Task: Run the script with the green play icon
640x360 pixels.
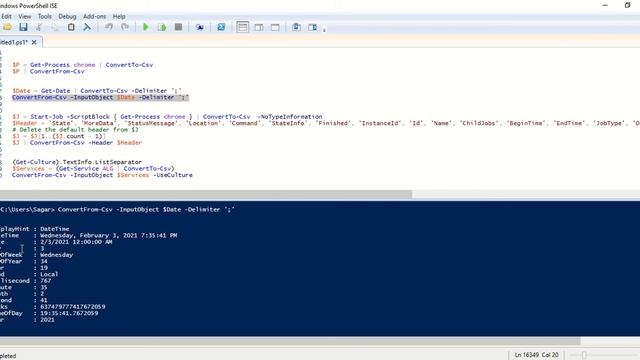Action: (x=146, y=27)
